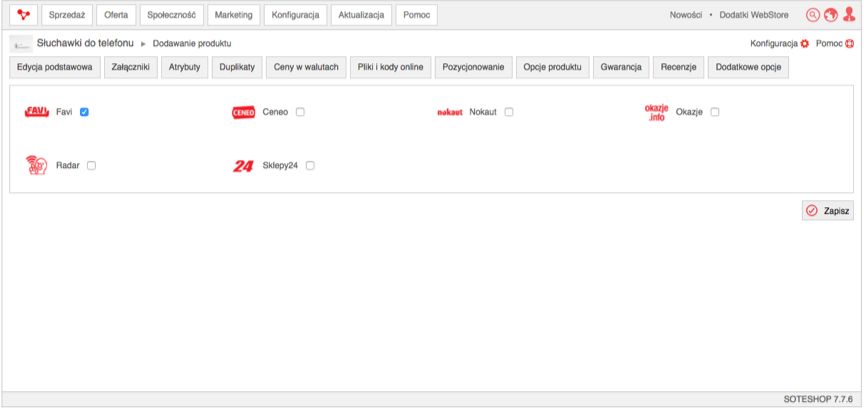Click the Nokaut logo icon
The width and height of the screenshot is (864, 410).
pyautogui.click(x=450, y=112)
